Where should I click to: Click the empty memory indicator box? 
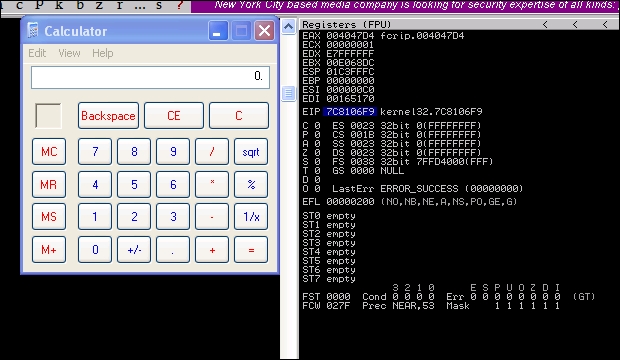click(48, 116)
